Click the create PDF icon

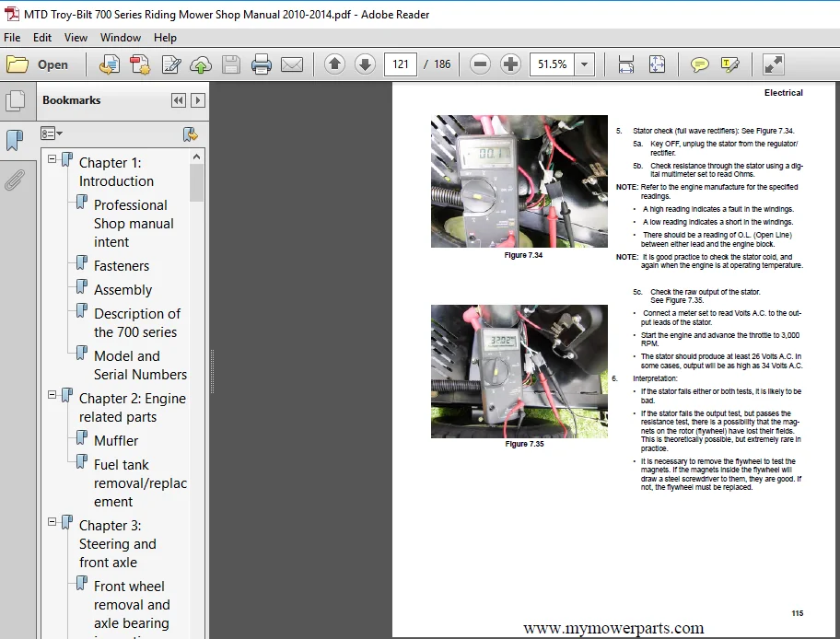pyautogui.click(x=140, y=64)
